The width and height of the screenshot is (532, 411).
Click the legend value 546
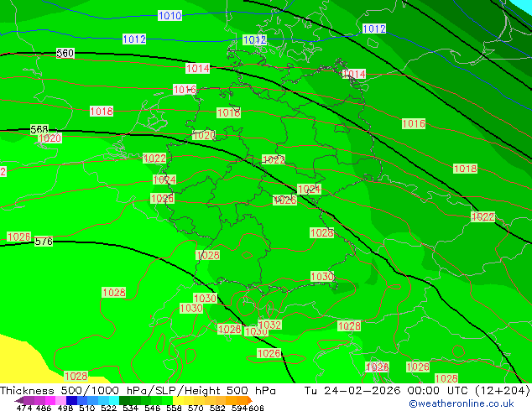[153, 408]
